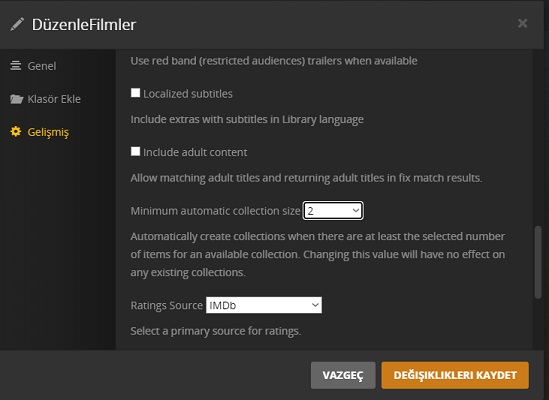Click the Genel list icon
This screenshot has height=400, width=549.
coord(16,65)
